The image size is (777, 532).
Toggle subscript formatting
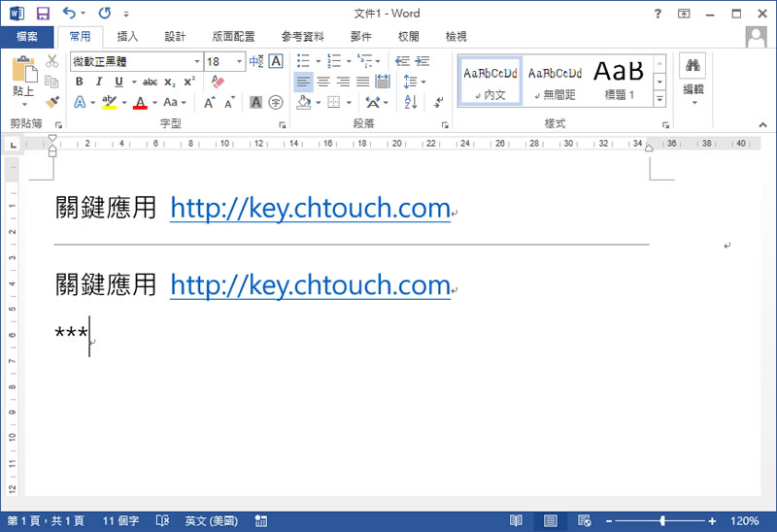(170, 83)
